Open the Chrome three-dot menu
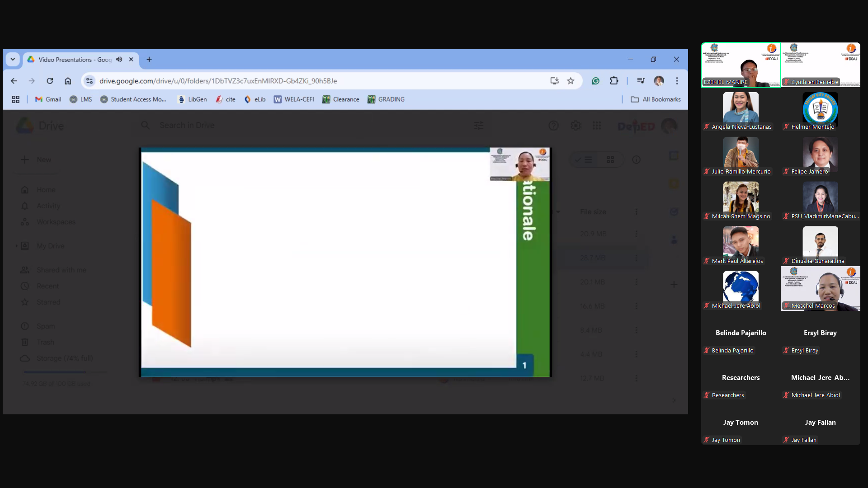Screen dimensions: 868x488 (677, 81)
